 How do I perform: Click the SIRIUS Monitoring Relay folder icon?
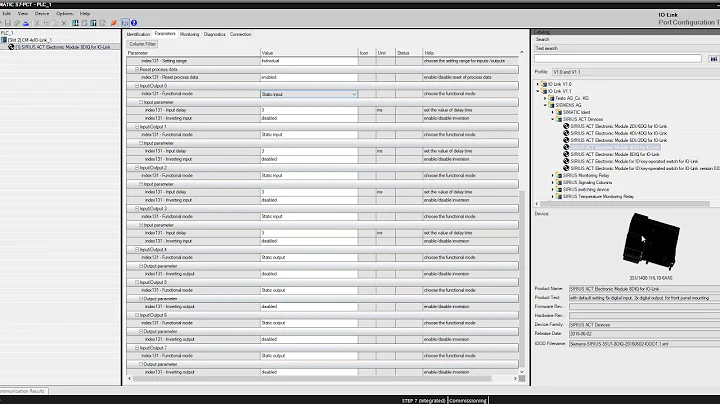pyautogui.click(x=559, y=175)
